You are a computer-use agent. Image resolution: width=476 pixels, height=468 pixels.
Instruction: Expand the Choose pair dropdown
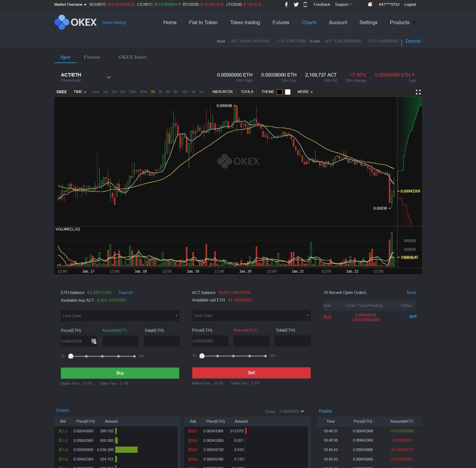[x=108, y=77]
